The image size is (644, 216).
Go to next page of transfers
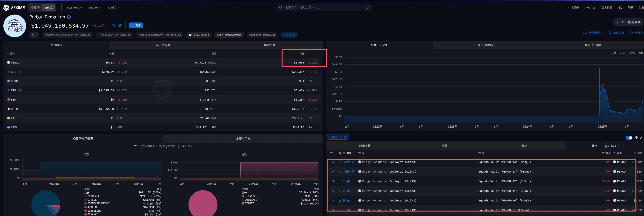click(x=619, y=146)
